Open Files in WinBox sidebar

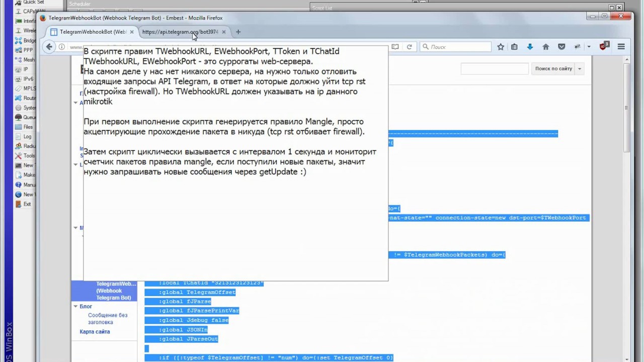coord(25,127)
